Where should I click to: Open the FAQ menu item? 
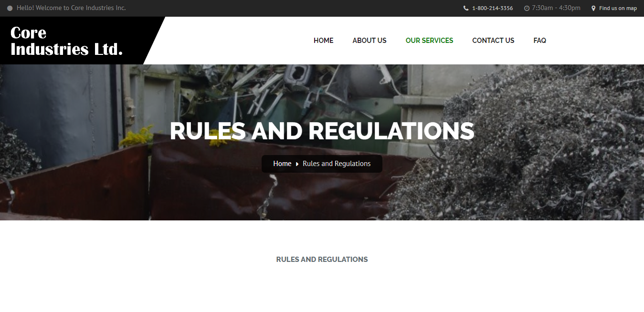539,41
